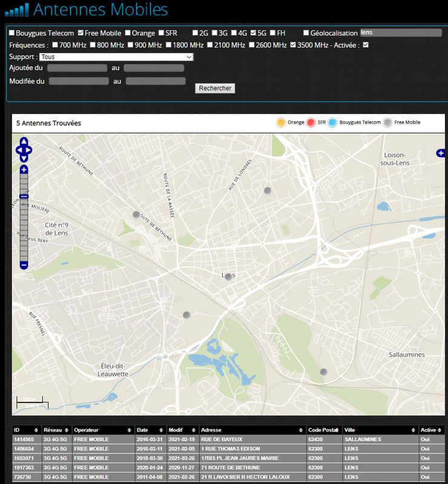
Task: Sort table by the Adresse column
Action: tap(252, 430)
